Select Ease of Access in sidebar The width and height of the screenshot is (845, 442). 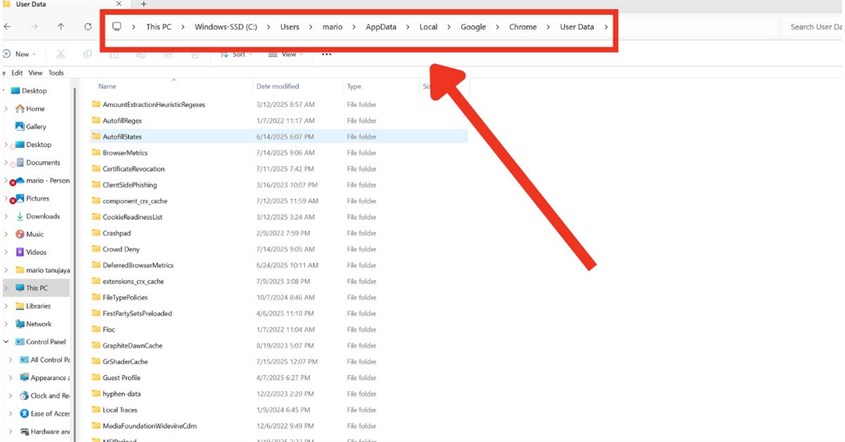(x=45, y=413)
